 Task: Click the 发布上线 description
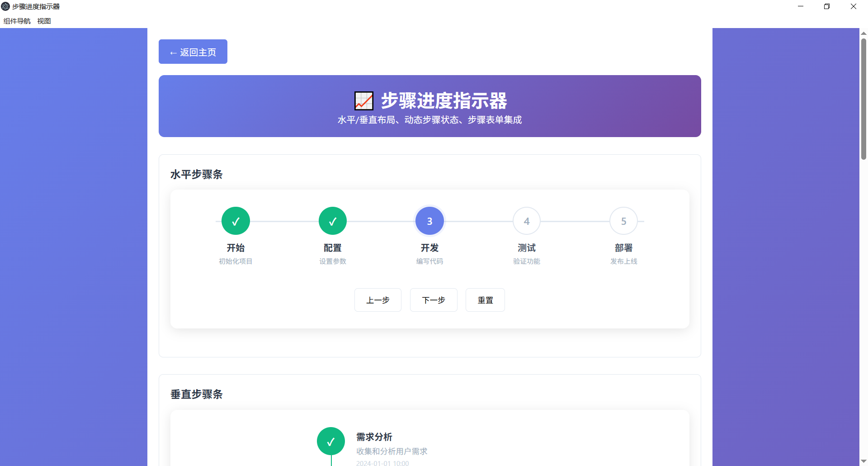pyautogui.click(x=623, y=261)
